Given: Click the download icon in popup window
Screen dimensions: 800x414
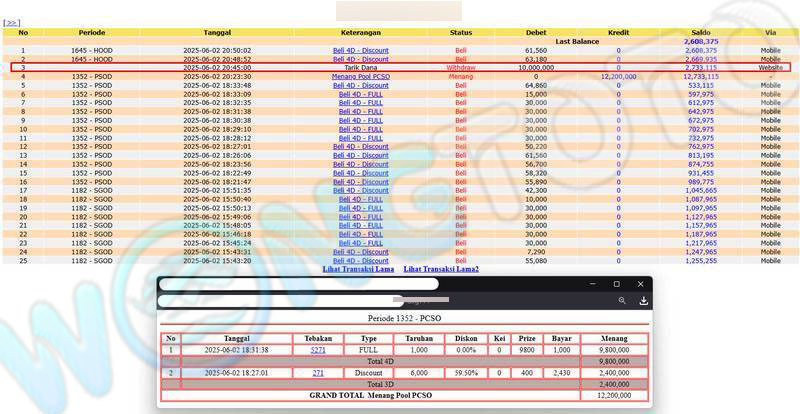Looking at the screenshot, I should coord(643,300).
